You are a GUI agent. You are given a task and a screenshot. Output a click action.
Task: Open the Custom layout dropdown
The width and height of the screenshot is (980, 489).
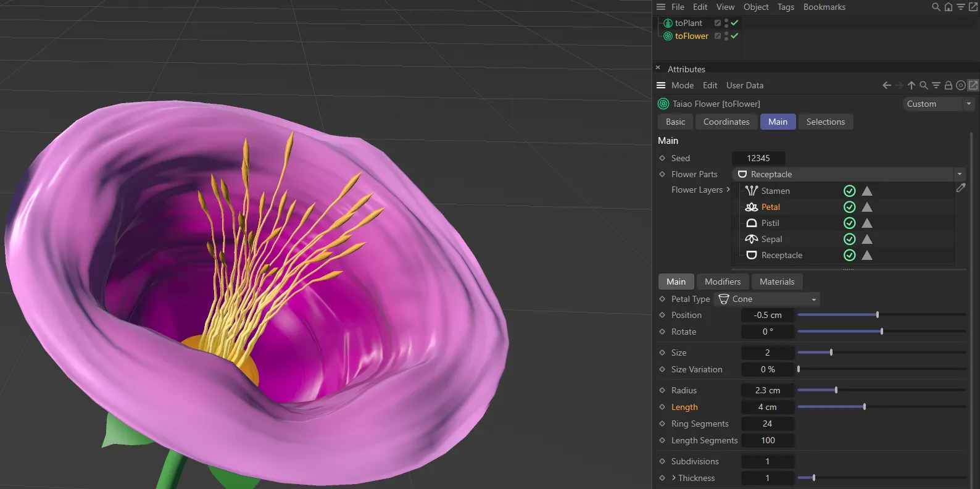(938, 104)
